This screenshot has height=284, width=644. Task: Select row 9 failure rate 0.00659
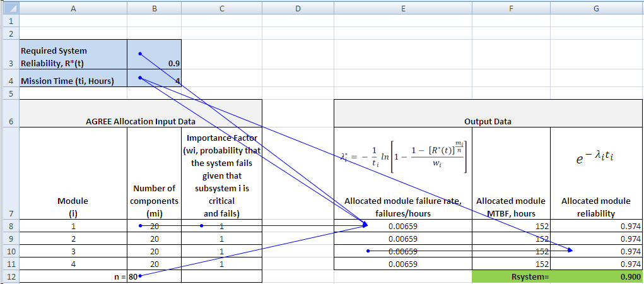(x=403, y=239)
